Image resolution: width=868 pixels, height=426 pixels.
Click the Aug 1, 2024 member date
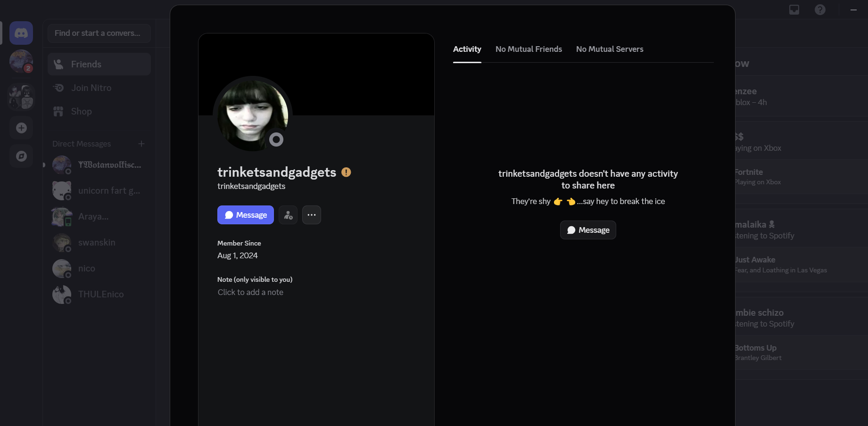(x=238, y=255)
